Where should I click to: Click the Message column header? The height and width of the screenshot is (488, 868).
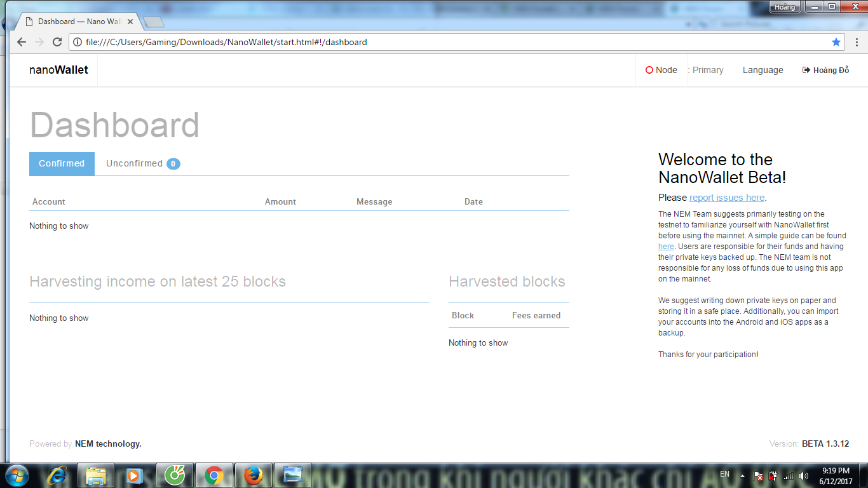(x=374, y=201)
